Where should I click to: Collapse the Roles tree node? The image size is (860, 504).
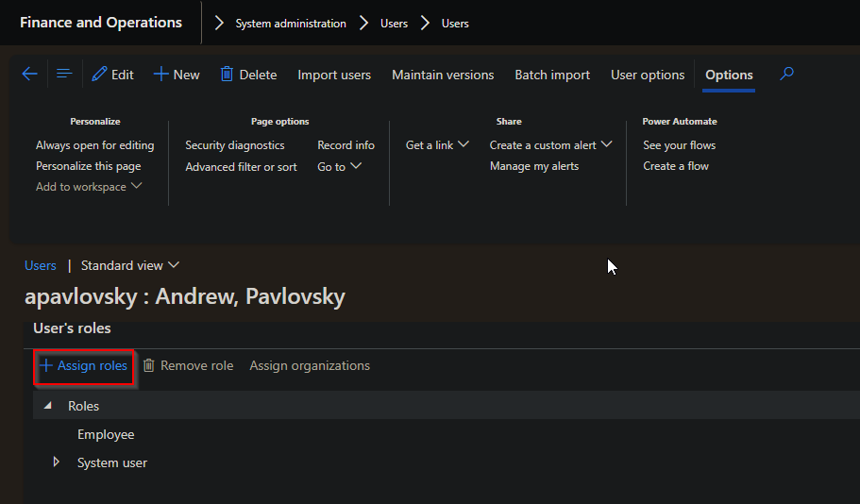48,406
